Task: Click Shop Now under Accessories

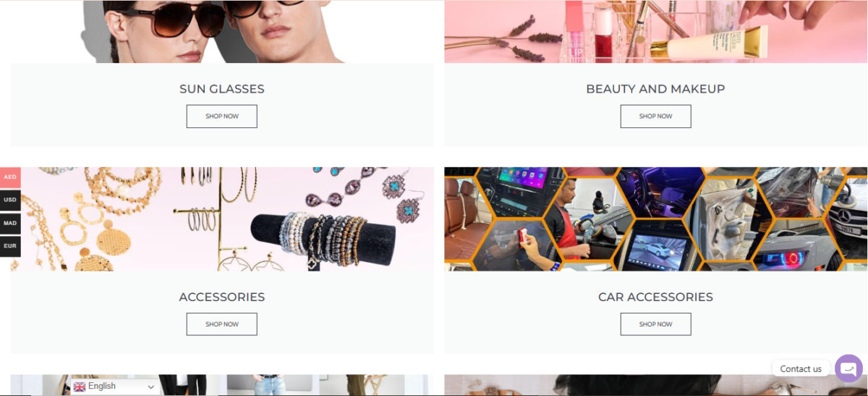Action: point(221,324)
